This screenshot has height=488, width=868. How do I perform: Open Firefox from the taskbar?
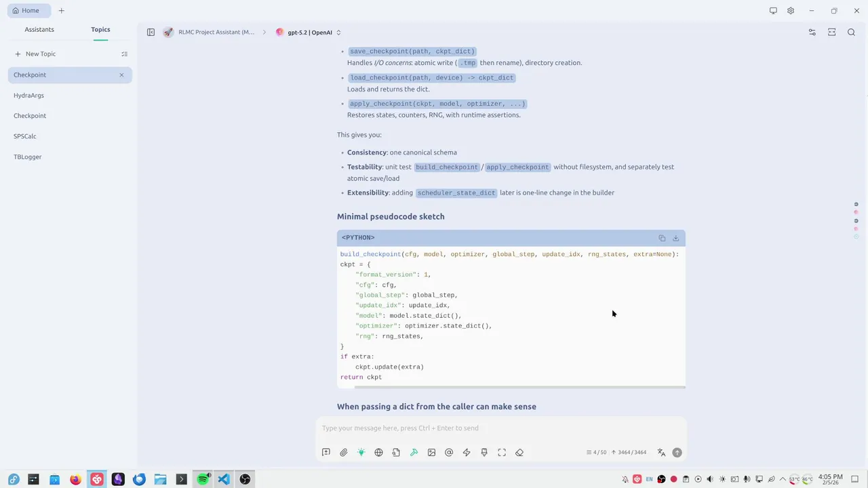(75, 479)
